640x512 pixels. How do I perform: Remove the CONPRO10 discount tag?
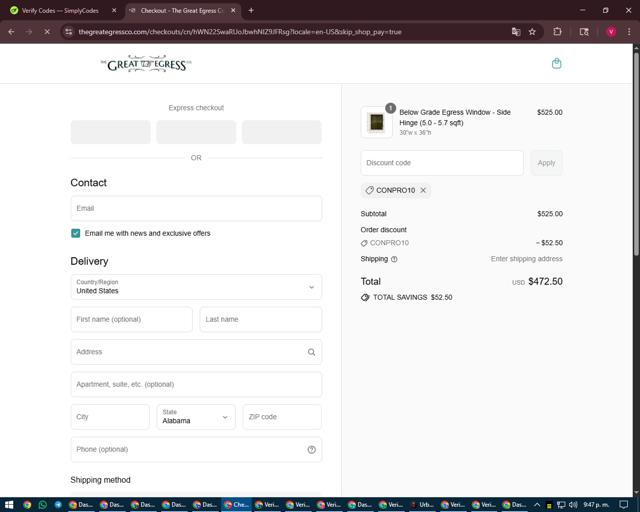click(x=423, y=190)
